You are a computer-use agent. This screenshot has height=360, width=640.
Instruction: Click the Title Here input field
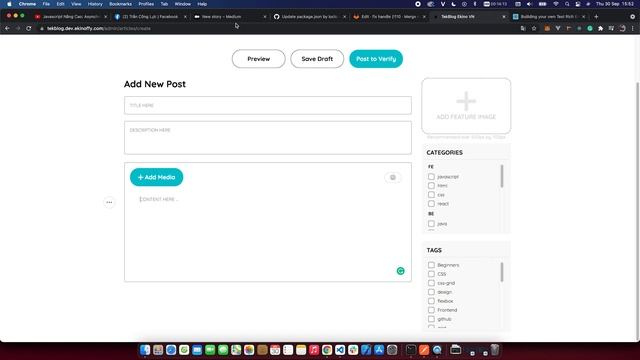pos(268,105)
